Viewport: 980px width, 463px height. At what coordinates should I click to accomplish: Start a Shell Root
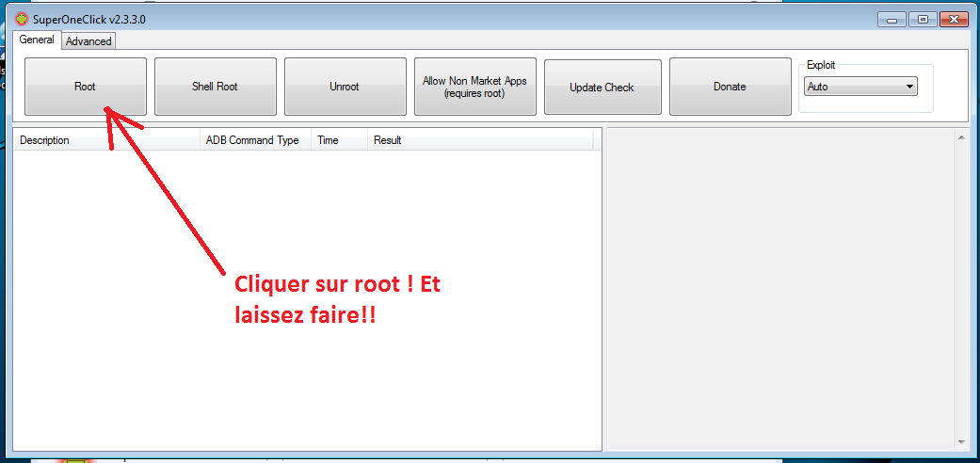point(215,87)
